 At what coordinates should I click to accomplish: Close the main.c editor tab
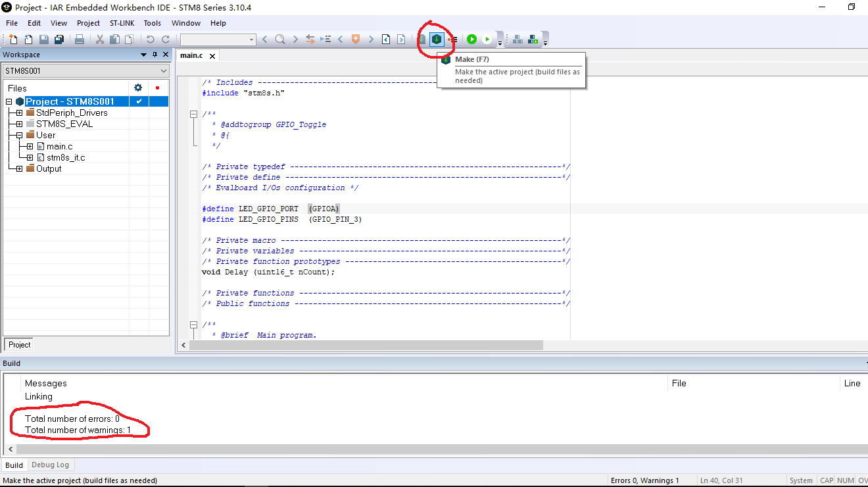coord(212,55)
